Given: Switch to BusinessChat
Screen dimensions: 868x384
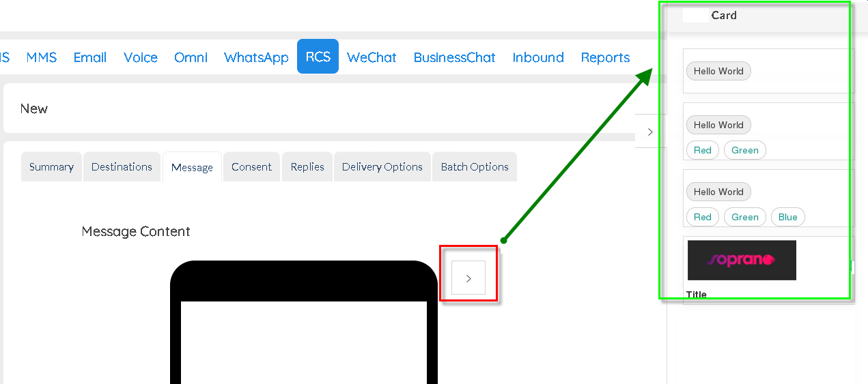Looking at the screenshot, I should 454,57.
